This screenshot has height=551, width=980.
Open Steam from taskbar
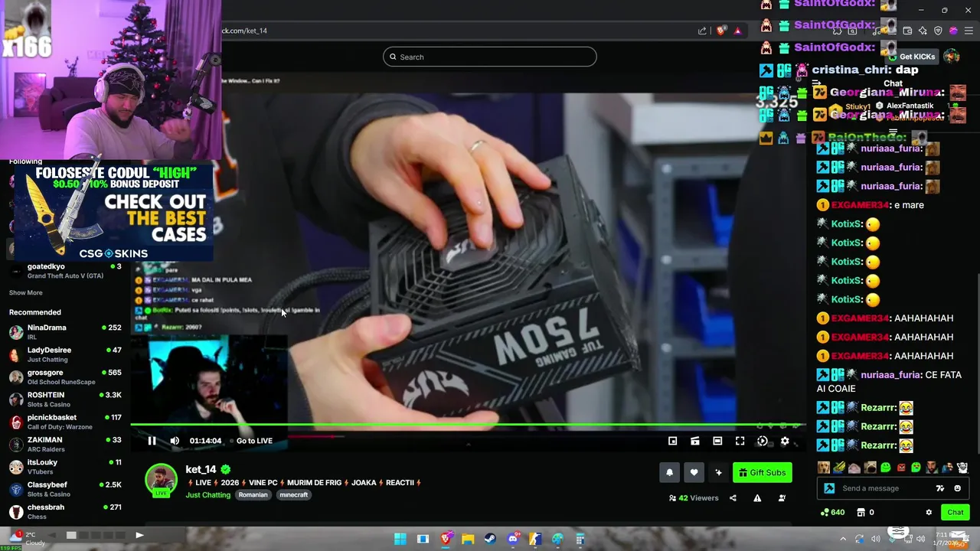click(490, 539)
